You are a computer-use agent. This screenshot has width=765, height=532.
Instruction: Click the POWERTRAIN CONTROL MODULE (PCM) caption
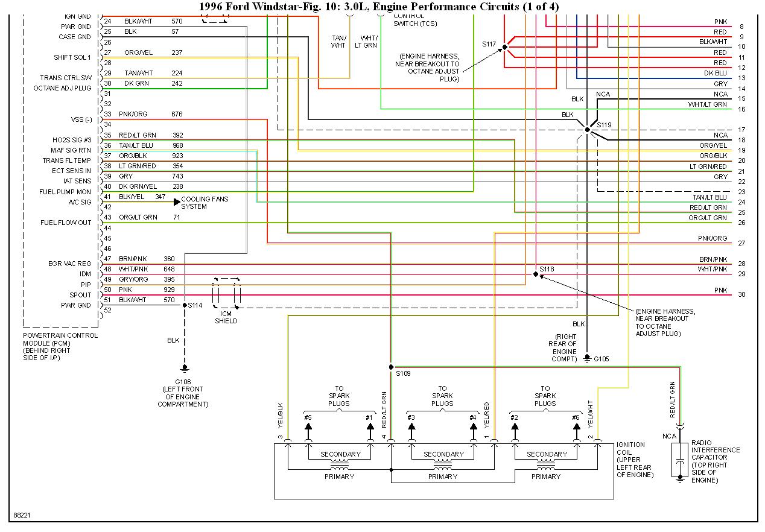click(x=60, y=346)
